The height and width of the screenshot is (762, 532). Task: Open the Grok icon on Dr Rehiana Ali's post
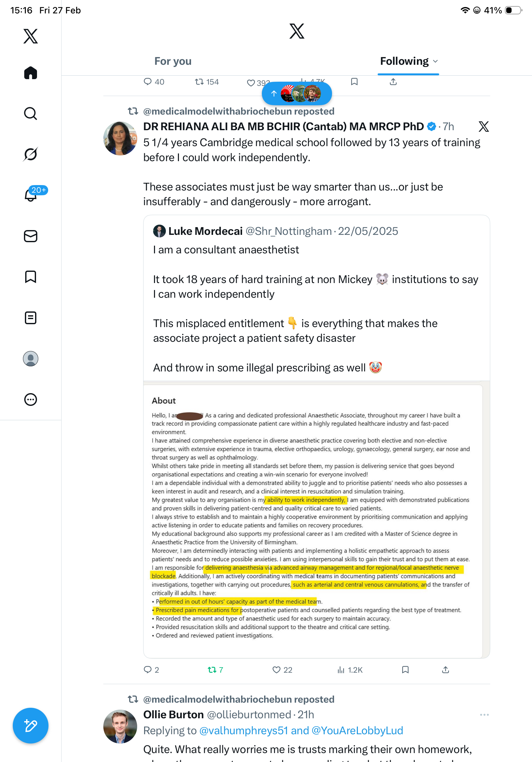click(x=484, y=126)
